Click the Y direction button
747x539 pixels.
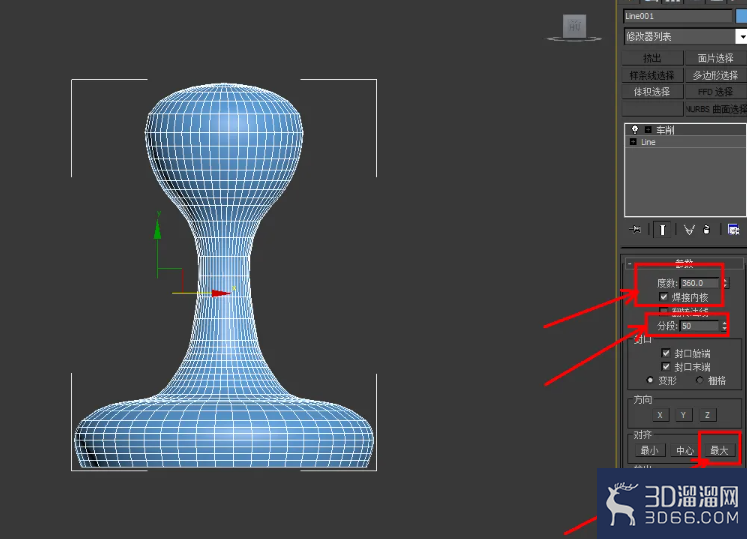(683, 415)
